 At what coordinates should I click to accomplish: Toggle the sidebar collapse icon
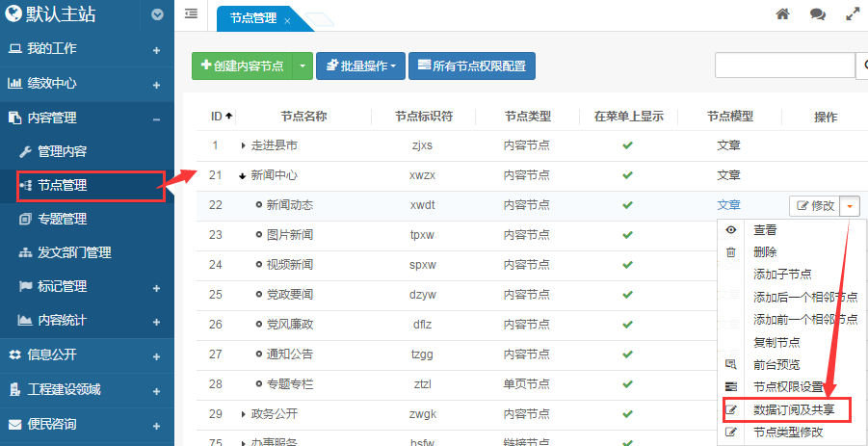(x=191, y=14)
